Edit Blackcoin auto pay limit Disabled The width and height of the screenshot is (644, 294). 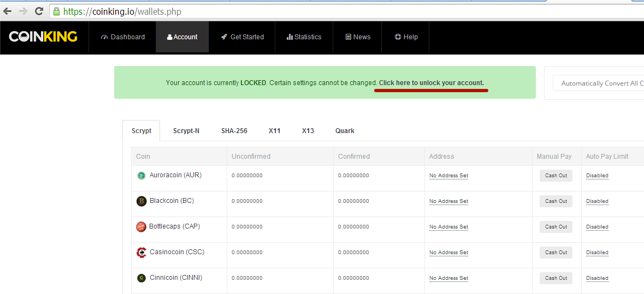[x=597, y=201]
